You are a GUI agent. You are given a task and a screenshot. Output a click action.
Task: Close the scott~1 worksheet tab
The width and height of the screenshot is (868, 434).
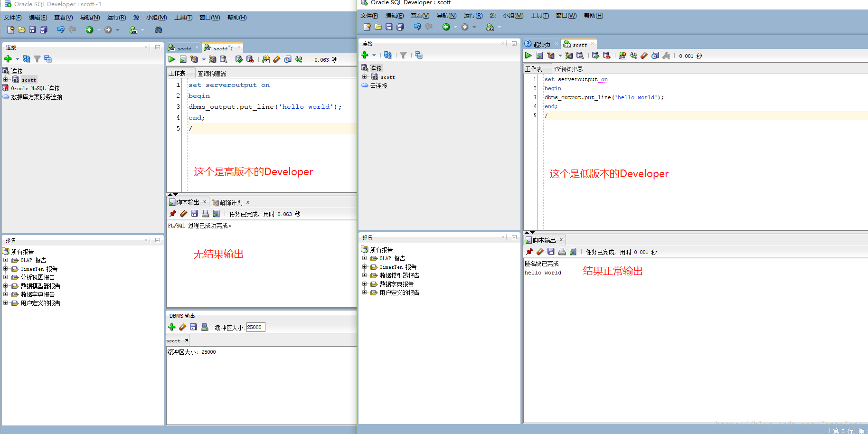click(x=239, y=47)
